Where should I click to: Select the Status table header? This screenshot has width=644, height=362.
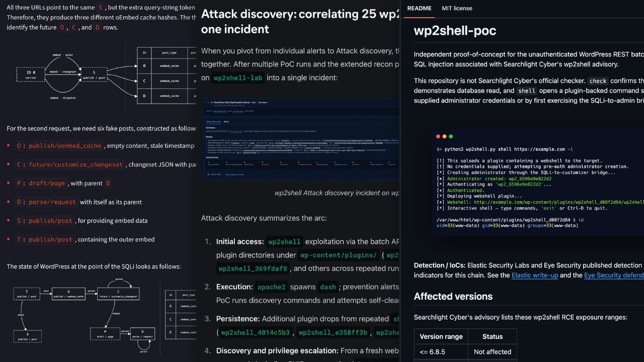(x=492, y=336)
